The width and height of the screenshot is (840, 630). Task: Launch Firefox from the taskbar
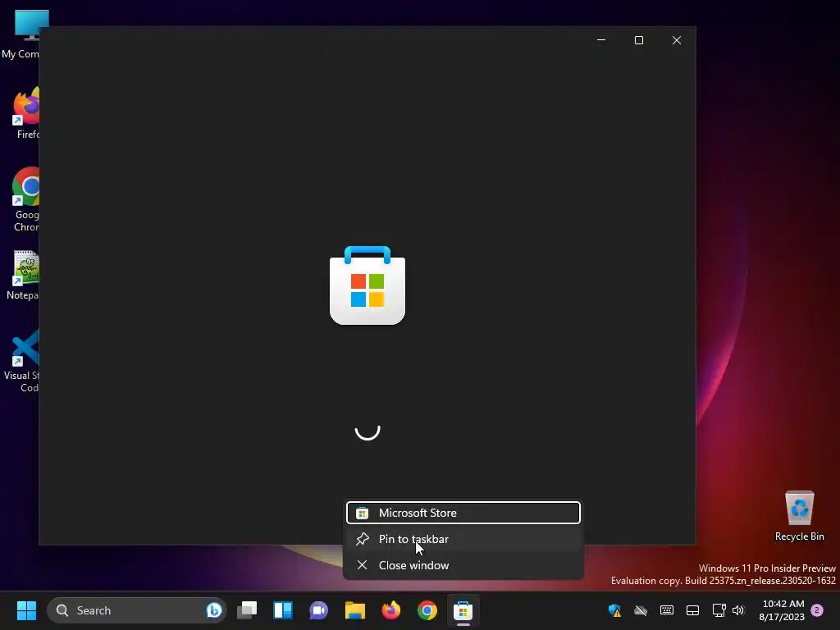coord(391,610)
